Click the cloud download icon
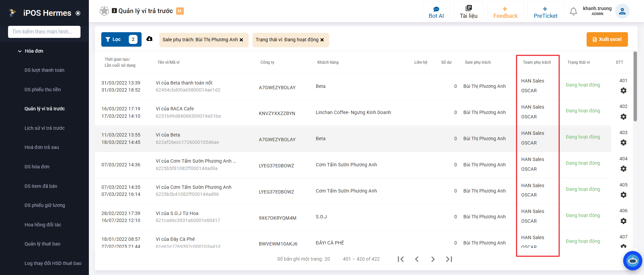 coord(149,39)
